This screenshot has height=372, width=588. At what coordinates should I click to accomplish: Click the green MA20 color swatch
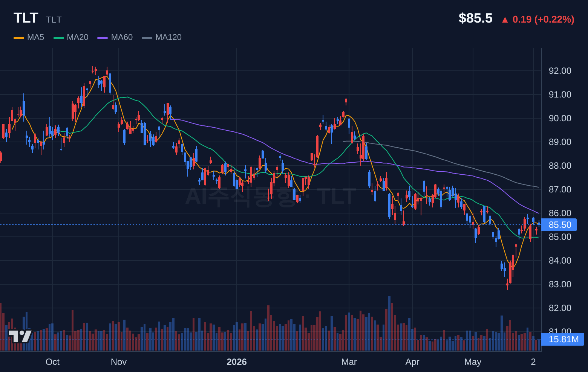click(59, 38)
